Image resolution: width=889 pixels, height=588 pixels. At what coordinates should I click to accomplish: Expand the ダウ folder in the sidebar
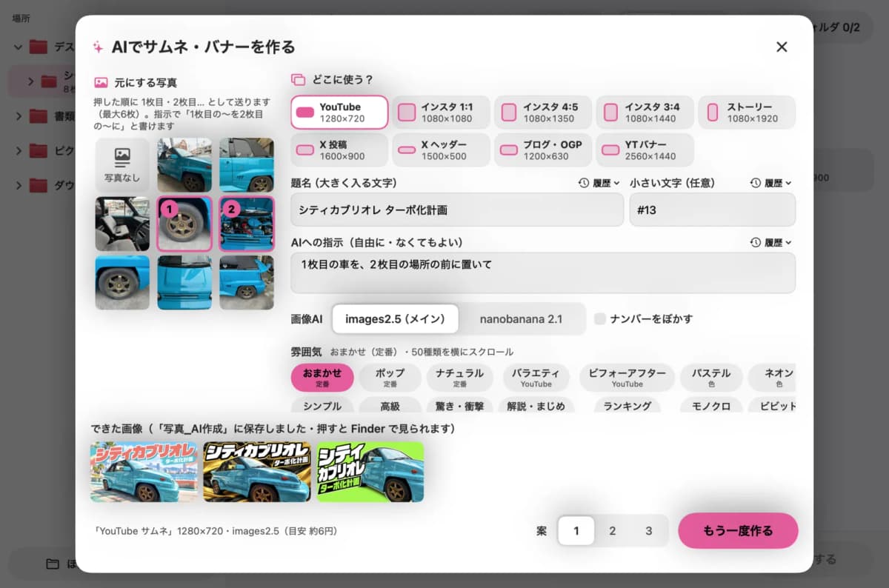coord(18,186)
